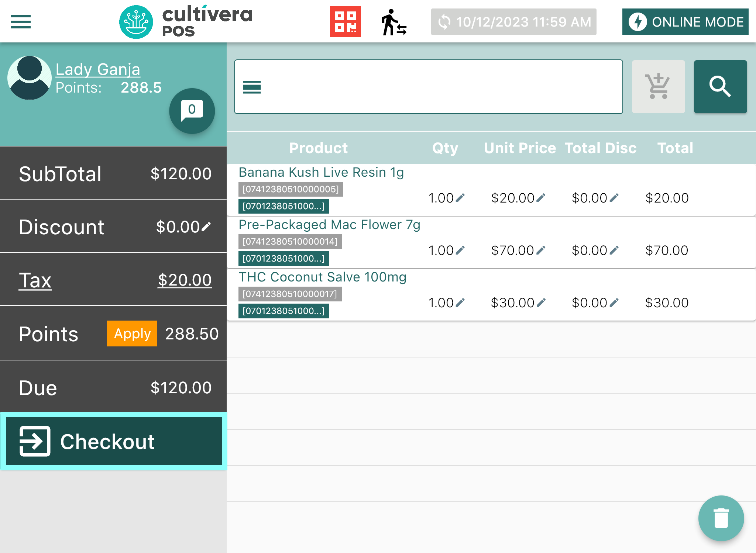Screen dimensions: 756x553
Task: Open the red QR code scanner
Action: click(345, 22)
